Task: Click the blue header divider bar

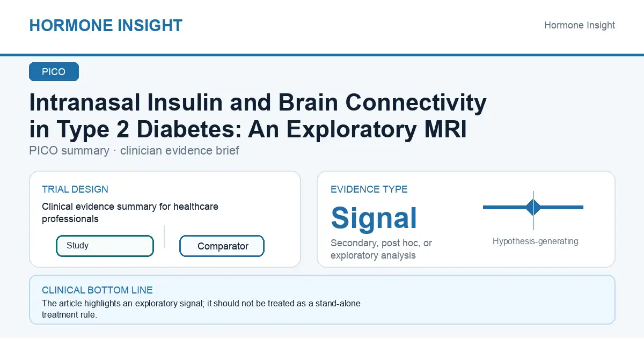Action: point(322,55)
